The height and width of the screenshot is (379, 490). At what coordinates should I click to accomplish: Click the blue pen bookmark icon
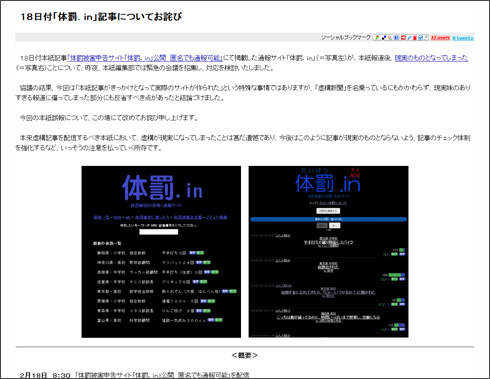[409, 38]
